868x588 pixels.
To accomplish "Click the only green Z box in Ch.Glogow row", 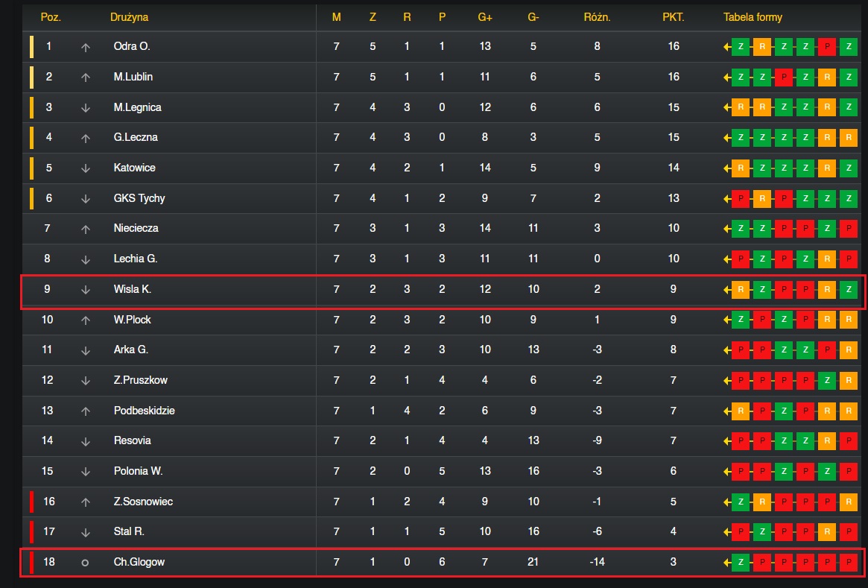I will coord(741,563).
